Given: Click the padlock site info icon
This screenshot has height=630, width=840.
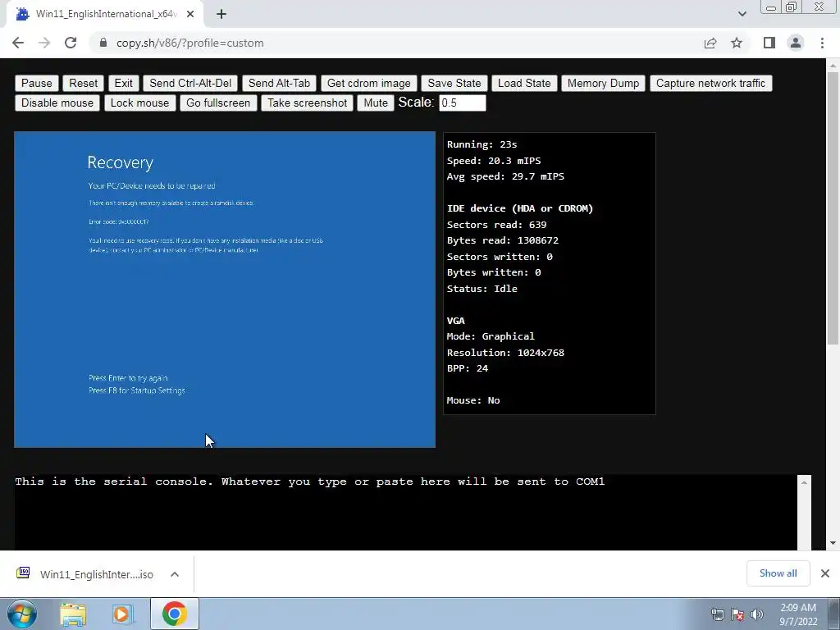Looking at the screenshot, I should pos(103,43).
